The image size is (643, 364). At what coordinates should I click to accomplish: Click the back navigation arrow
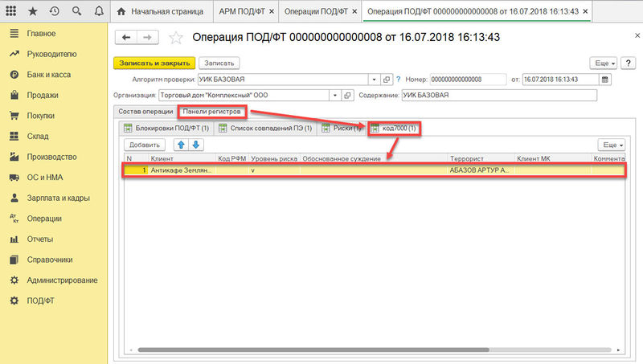click(126, 38)
